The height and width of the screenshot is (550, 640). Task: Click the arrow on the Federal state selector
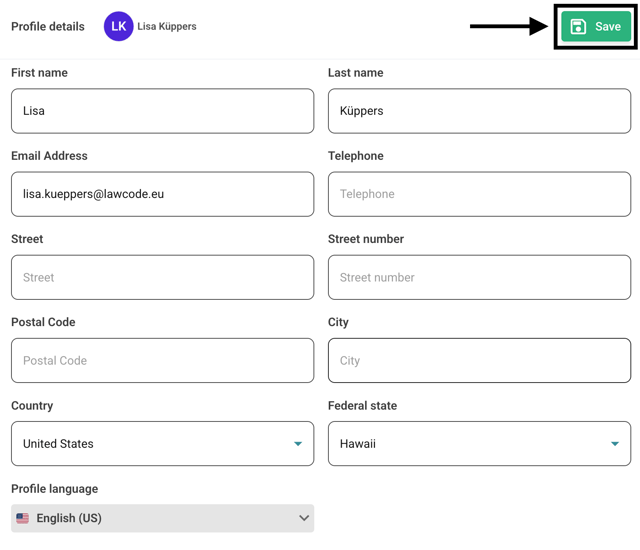[x=615, y=444]
